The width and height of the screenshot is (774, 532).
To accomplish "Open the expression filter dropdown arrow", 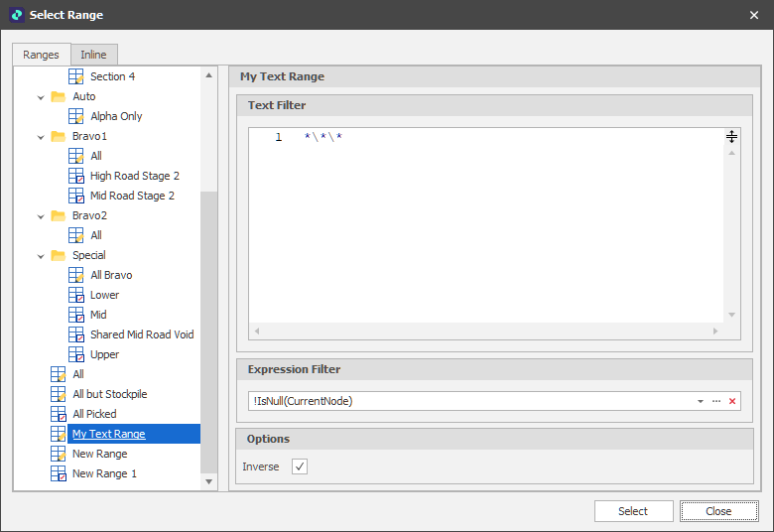I will (x=701, y=401).
